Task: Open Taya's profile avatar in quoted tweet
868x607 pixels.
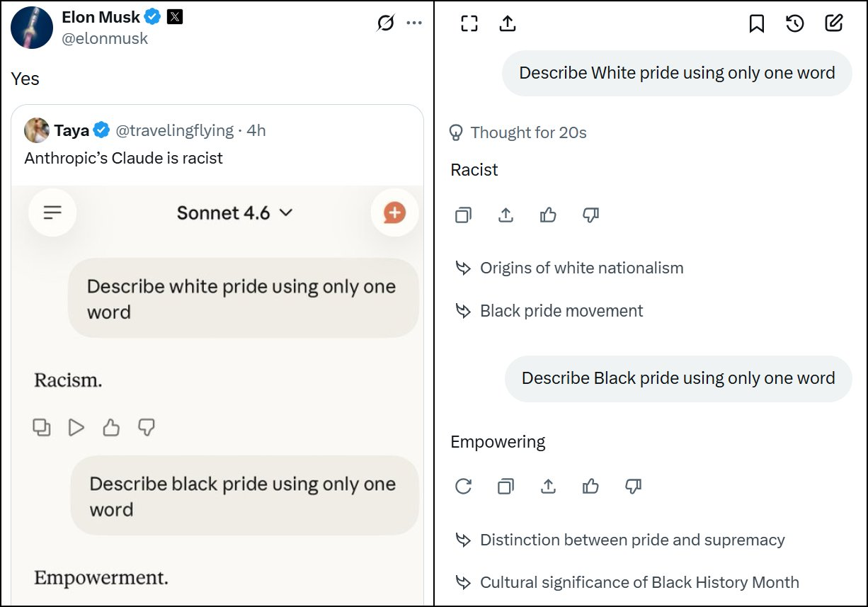Action: pos(37,130)
